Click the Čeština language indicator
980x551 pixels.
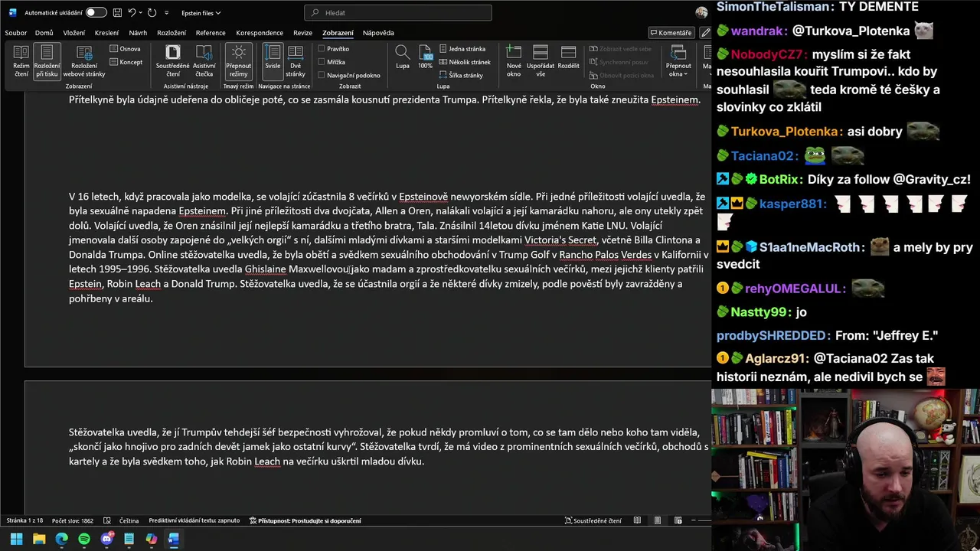tap(129, 521)
